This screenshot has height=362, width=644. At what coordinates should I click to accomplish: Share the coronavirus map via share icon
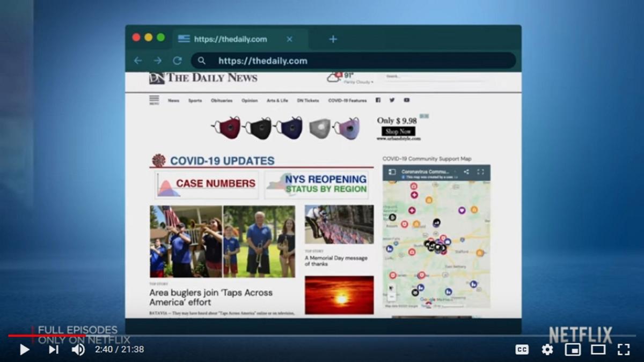pos(466,172)
